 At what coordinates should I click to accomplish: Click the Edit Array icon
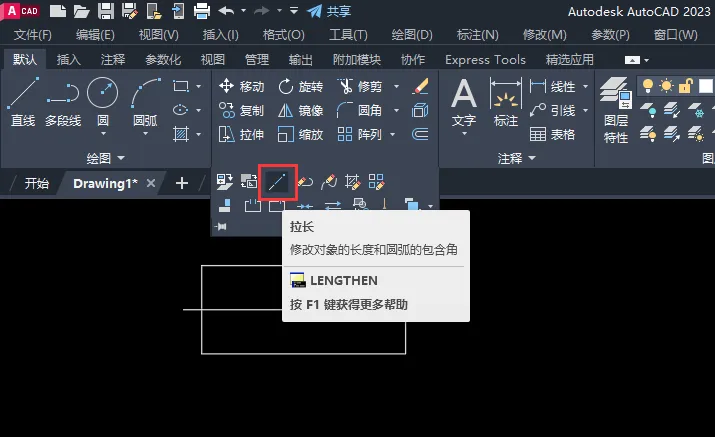376,182
